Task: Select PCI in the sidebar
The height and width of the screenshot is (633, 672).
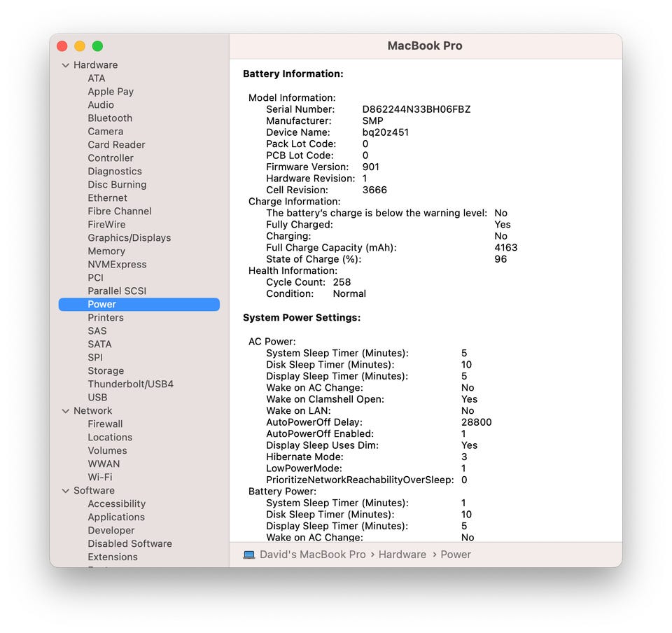Action: tap(96, 278)
